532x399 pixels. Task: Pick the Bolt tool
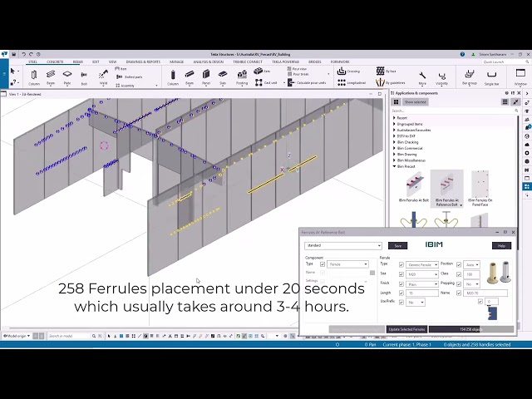coord(84,77)
